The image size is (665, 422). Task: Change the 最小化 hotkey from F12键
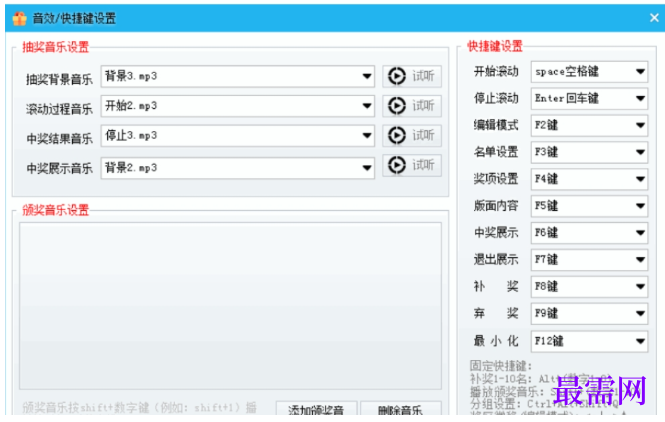tap(590, 341)
